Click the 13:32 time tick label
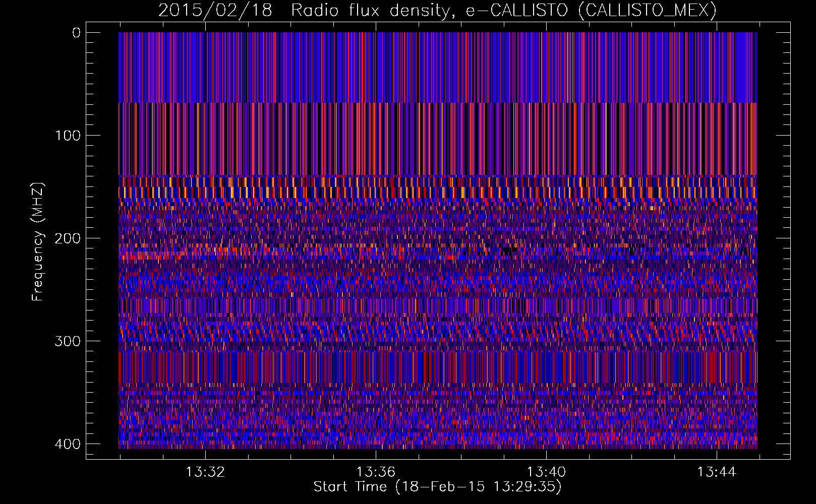 click(x=205, y=472)
